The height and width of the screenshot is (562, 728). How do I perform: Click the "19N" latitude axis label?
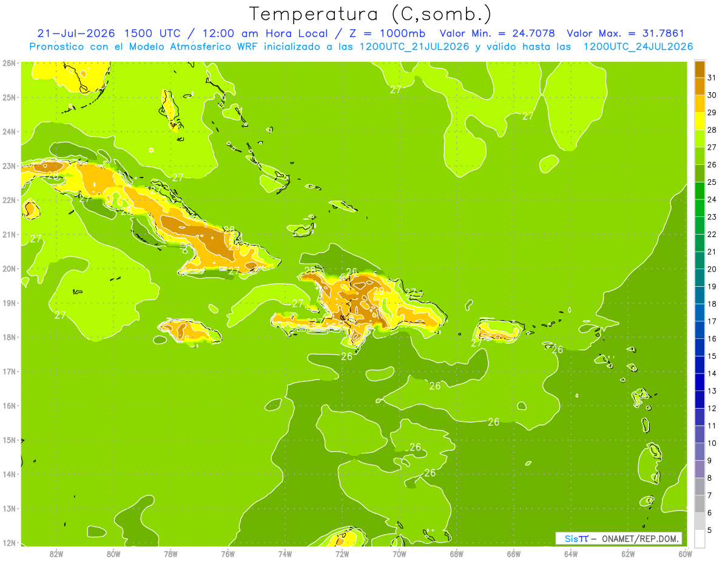click(9, 303)
